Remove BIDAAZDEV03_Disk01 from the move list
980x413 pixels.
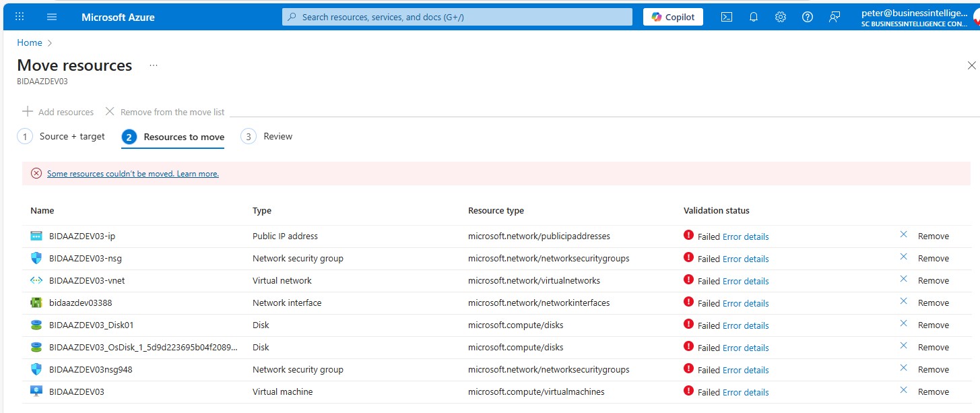[924, 325]
